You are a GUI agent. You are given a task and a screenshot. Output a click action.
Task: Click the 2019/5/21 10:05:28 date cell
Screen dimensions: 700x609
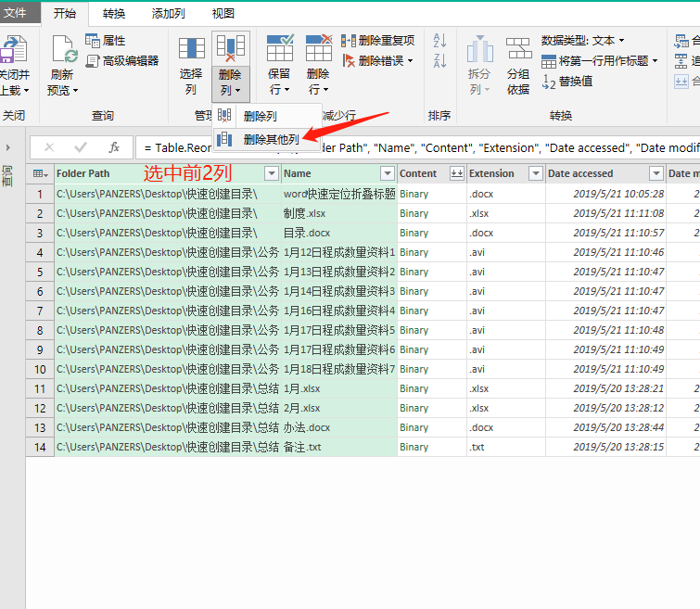pos(605,195)
